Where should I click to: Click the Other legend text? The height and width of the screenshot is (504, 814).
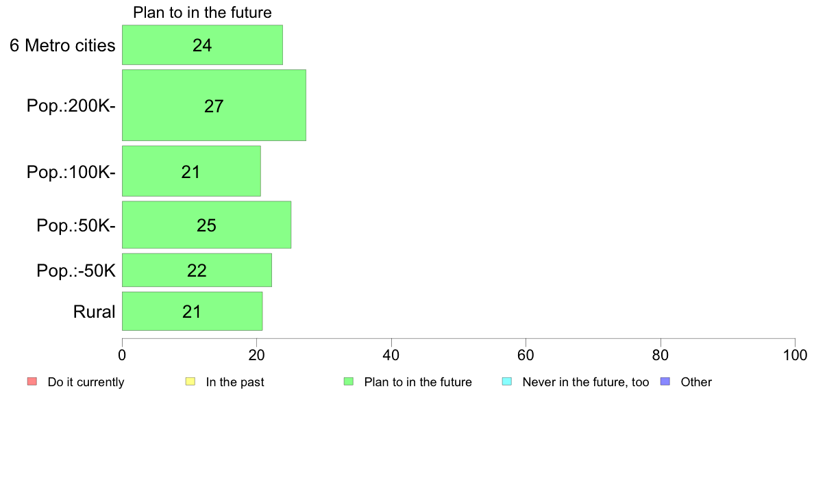point(696,382)
